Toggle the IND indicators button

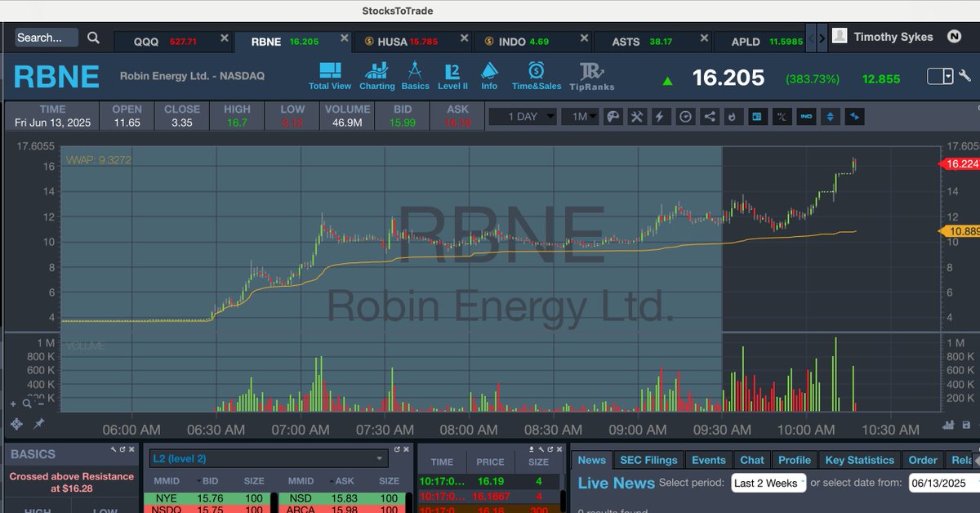[806, 117]
